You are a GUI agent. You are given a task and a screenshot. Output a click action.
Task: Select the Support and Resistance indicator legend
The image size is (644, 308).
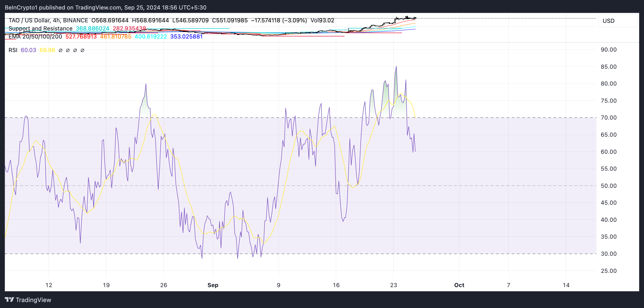(40, 29)
